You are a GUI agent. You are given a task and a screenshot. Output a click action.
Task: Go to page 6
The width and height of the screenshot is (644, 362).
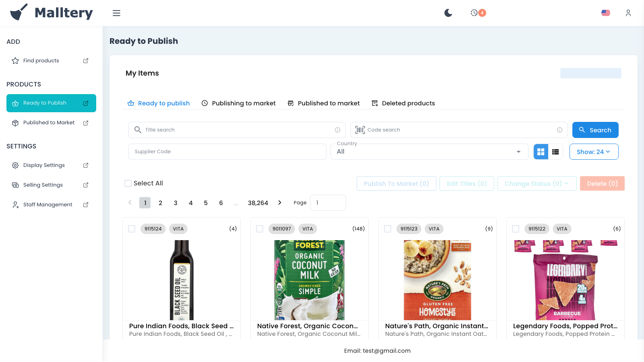(x=221, y=203)
